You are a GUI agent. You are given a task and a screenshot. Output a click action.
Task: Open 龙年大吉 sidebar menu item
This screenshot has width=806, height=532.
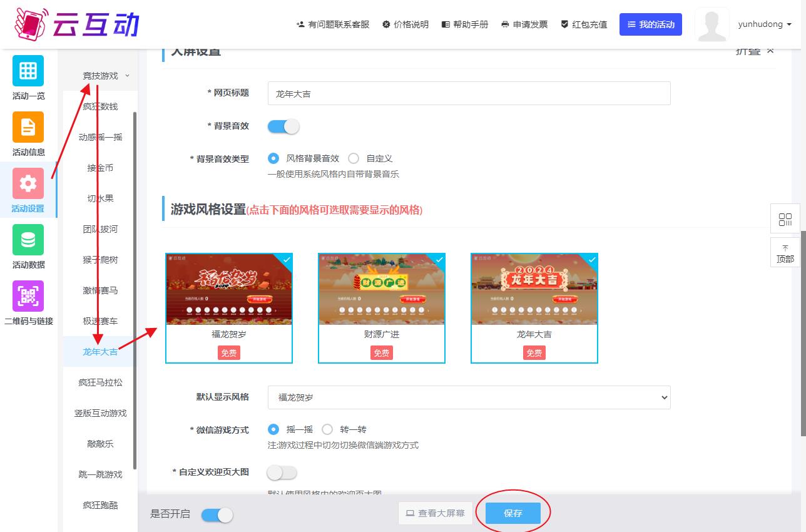coord(100,352)
